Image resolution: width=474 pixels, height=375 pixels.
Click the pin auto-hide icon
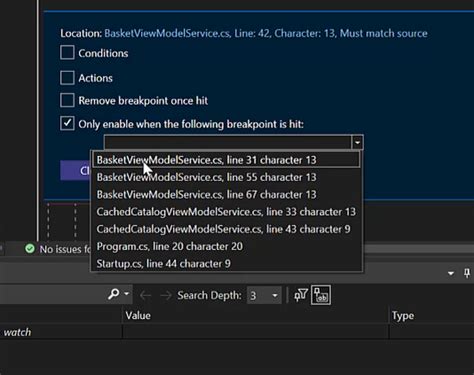[x=467, y=273]
